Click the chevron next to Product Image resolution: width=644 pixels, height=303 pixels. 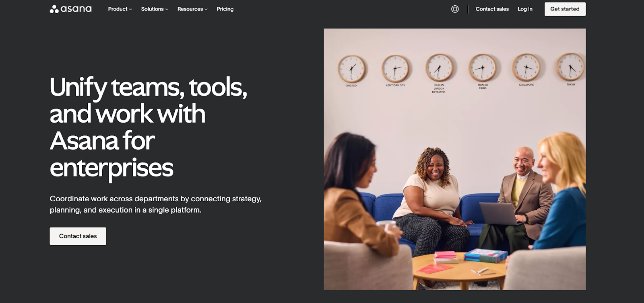coord(130,9)
